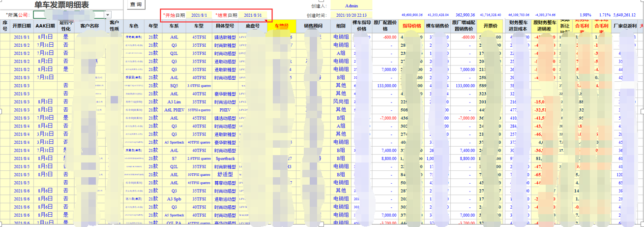The image size is (644, 227).
Task: Select the 所属公司 company input box
Action: [x=69, y=15]
